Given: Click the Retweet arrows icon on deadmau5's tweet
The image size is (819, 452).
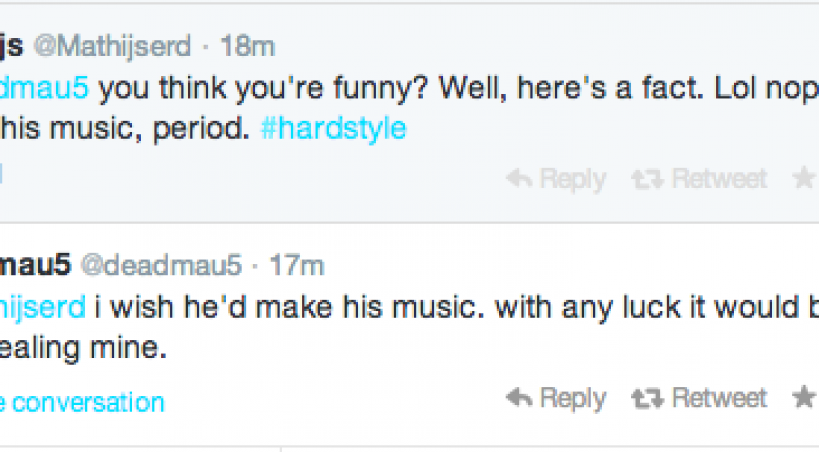Looking at the screenshot, I should point(648,398).
